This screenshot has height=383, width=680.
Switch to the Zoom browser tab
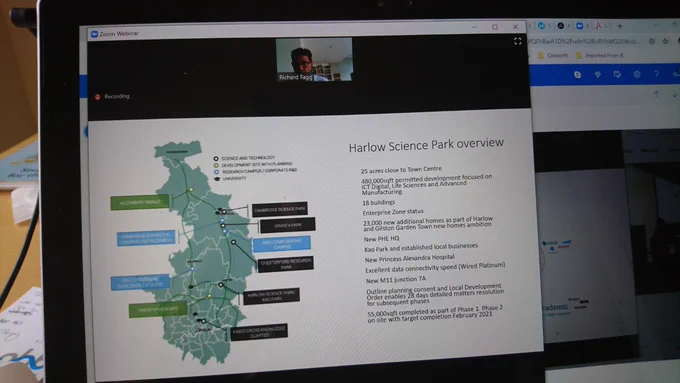pyautogui.click(x=579, y=26)
